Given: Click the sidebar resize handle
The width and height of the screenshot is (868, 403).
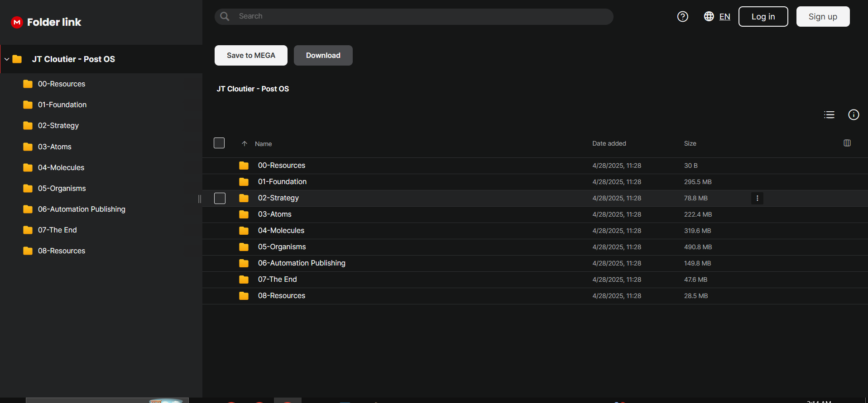Looking at the screenshot, I should [x=200, y=199].
